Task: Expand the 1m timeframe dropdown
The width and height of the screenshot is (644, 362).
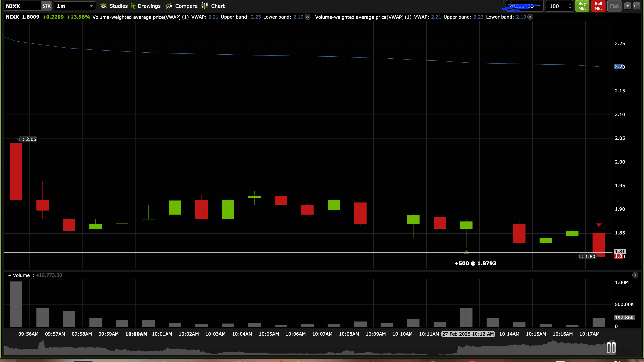Action: tap(91, 6)
